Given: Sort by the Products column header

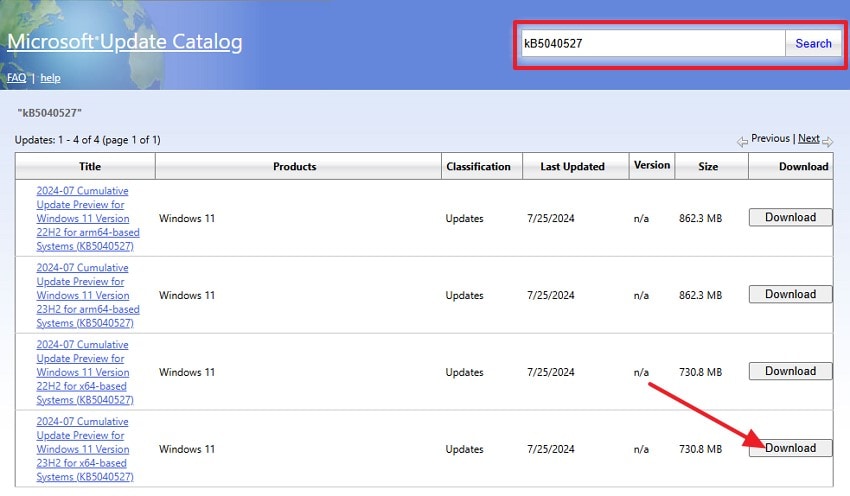Looking at the screenshot, I should click(x=294, y=166).
